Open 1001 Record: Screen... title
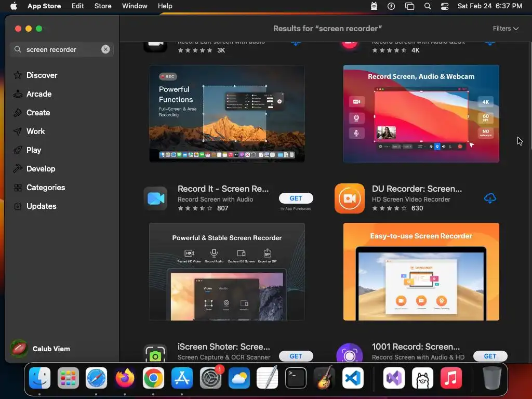Image resolution: width=532 pixels, height=399 pixels. tap(416, 347)
